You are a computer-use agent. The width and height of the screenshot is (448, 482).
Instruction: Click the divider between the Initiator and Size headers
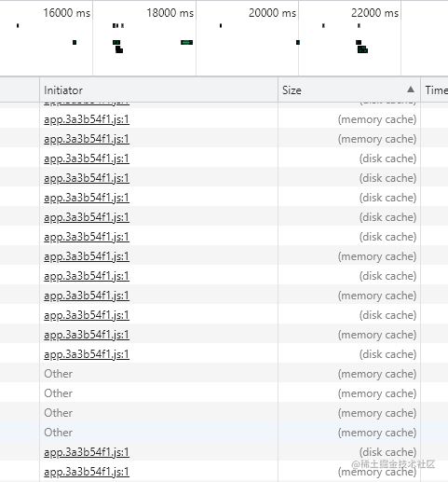click(x=278, y=90)
